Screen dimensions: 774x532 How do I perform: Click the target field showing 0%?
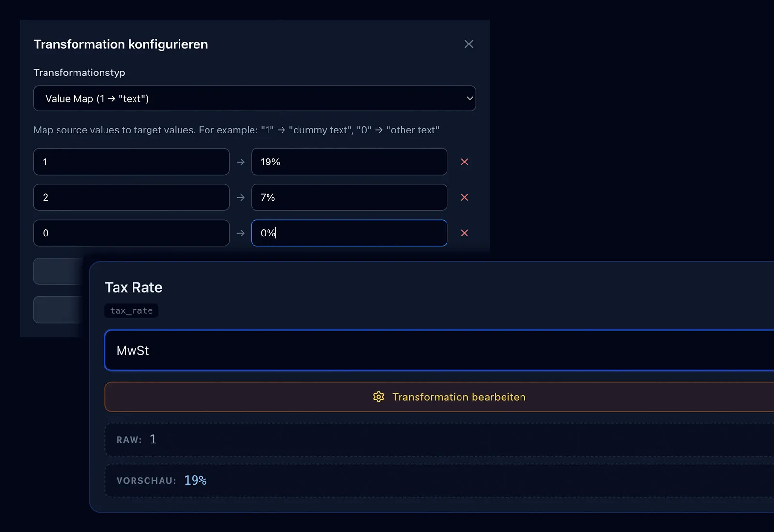[349, 233]
